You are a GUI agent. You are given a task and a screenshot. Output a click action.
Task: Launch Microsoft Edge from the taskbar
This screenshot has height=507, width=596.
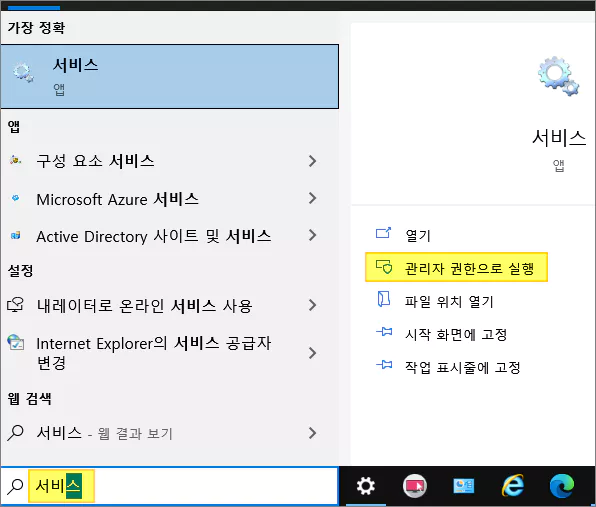(562, 486)
